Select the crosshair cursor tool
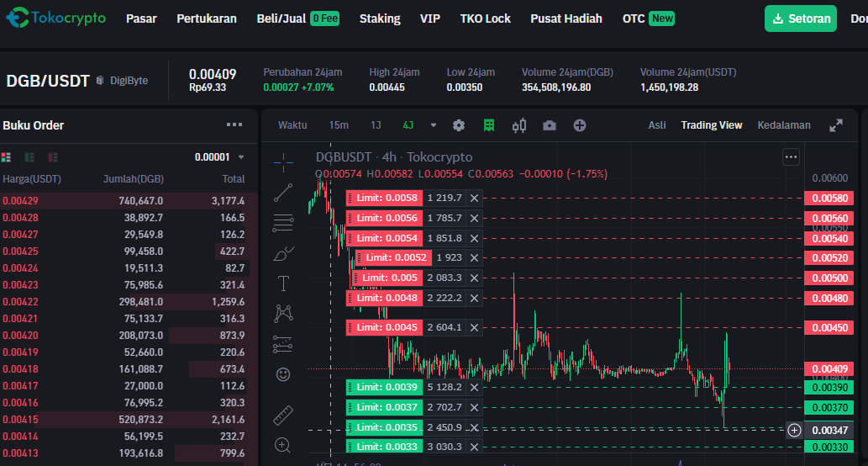The image size is (868, 466). pyautogui.click(x=283, y=162)
